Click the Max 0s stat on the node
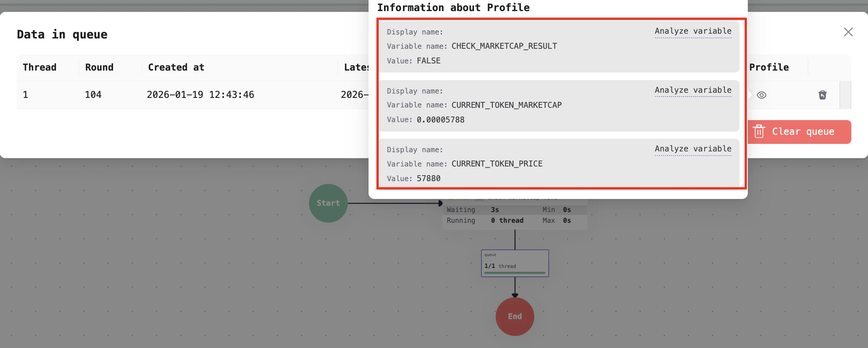 557,220
